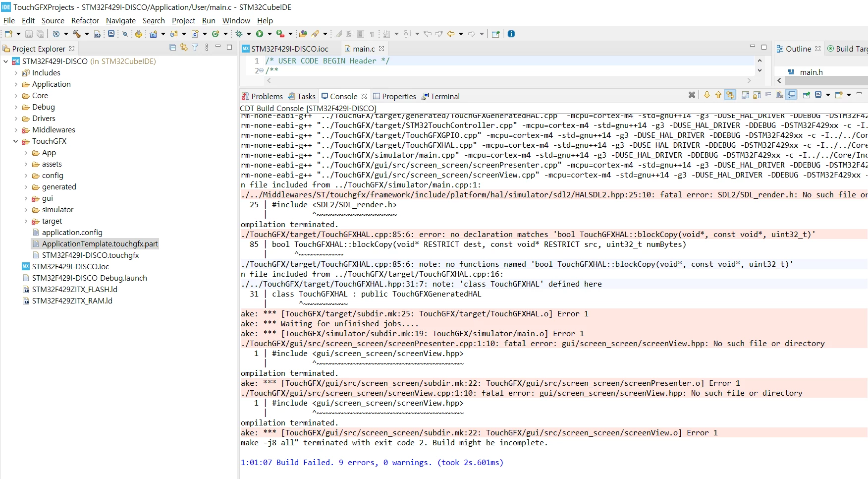The width and height of the screenshot is (868, 479).
Task: Close the main.c editor tab
Action: point(381,49)
